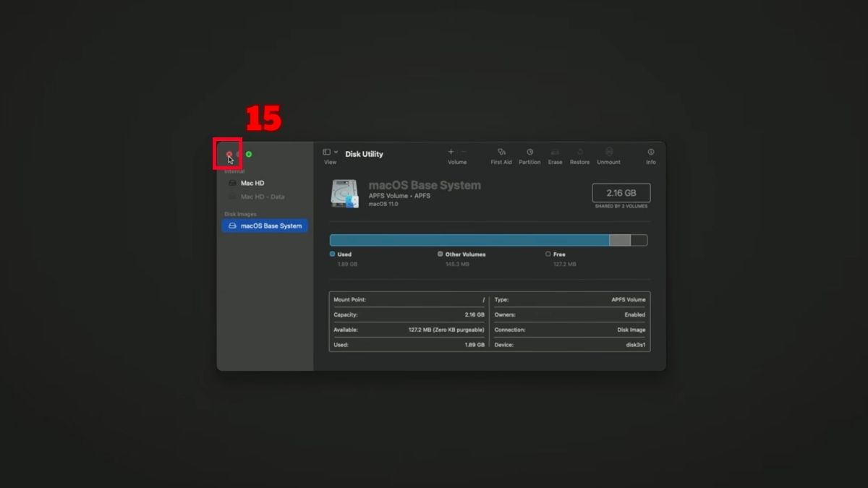This screenshot has width=868, height=488.
Task: Click the APFS Volume type value
Action: click(x=629, y=299)
